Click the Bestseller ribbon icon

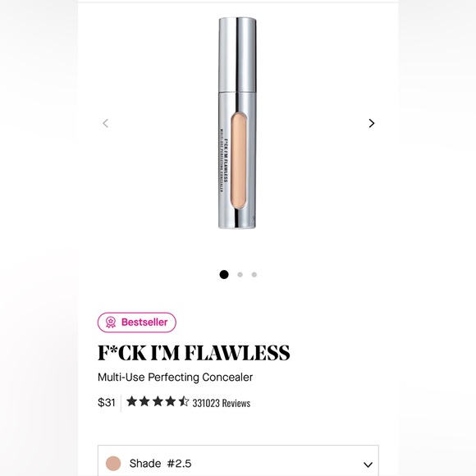[x=111, y=323]
